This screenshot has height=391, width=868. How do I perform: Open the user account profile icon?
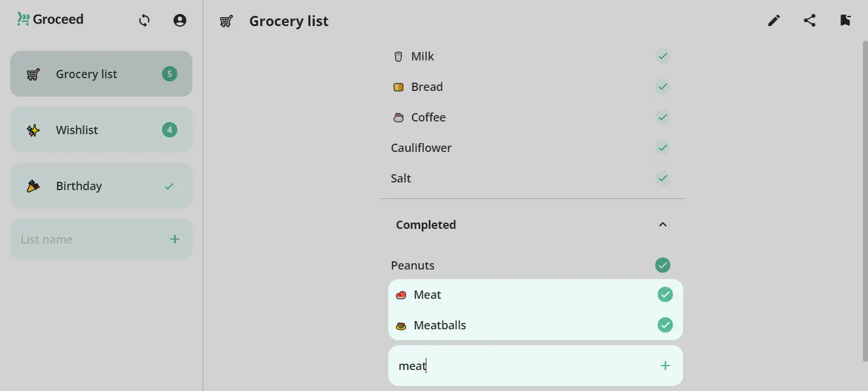(x=180, y=20)
